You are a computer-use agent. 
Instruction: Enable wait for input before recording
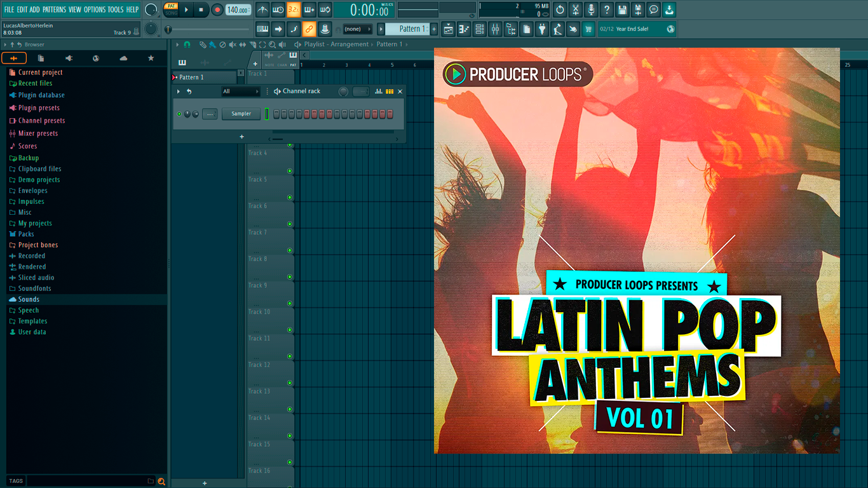pyautogui.click(x=278, y=10)
